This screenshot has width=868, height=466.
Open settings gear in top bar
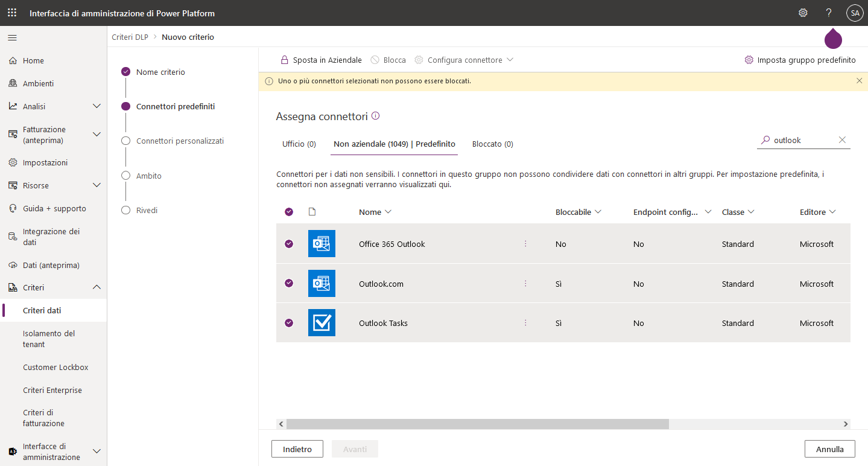[x=803, y=13]
